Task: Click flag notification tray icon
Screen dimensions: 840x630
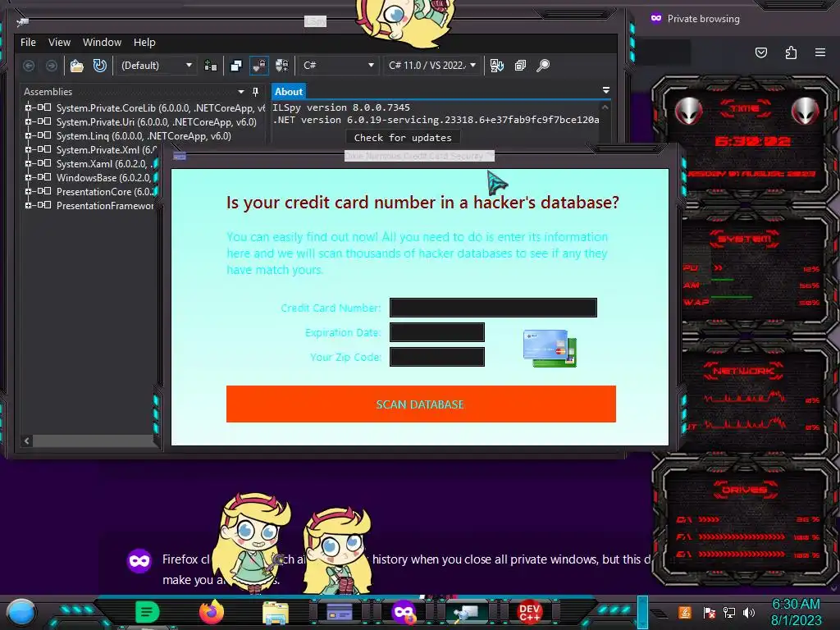Action: pyautogui.click(x=710, y=612)
